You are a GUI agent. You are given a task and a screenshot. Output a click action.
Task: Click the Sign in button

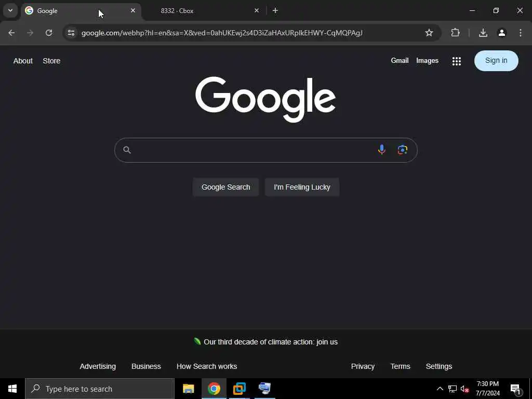coord(496,61)
